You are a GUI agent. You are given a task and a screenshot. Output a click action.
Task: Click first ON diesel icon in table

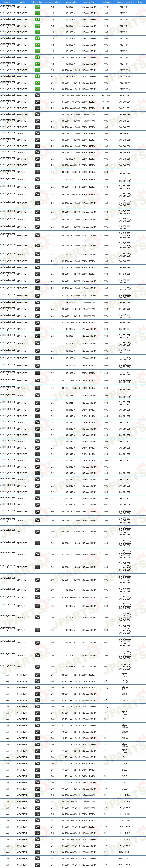coord(38,95)
